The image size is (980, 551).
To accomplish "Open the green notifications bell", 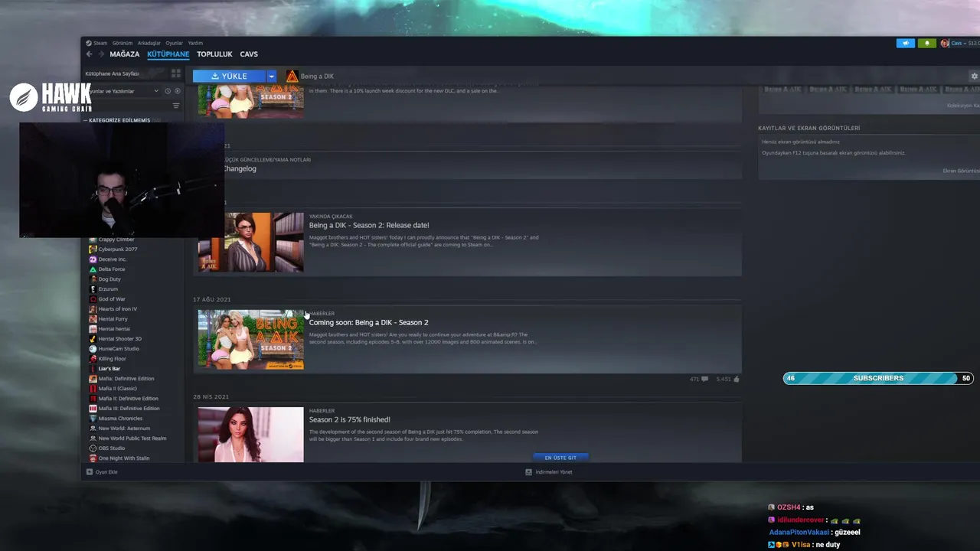I will 927,43.
